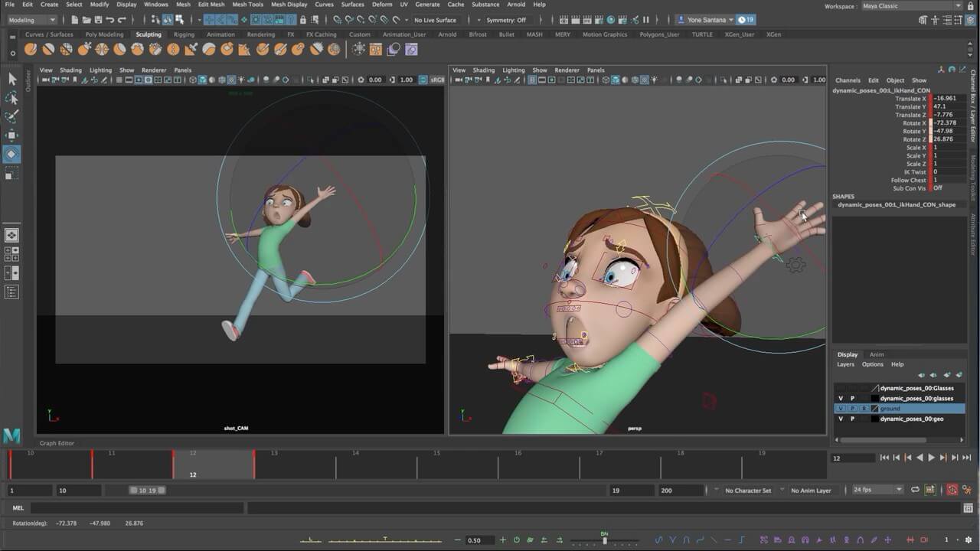The height and width of the screenshot is (551, 980).
Task: Click the first clapperboard render icon
Action: 563,20
